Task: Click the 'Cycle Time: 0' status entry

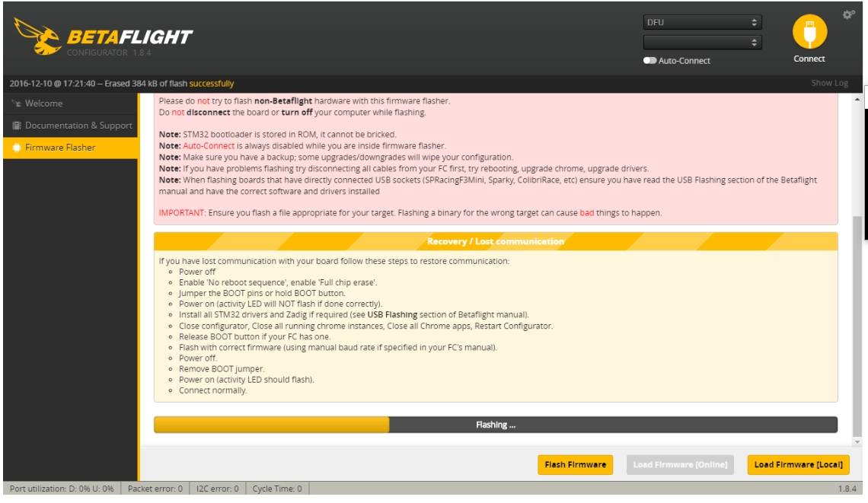Action: [277, 489]
